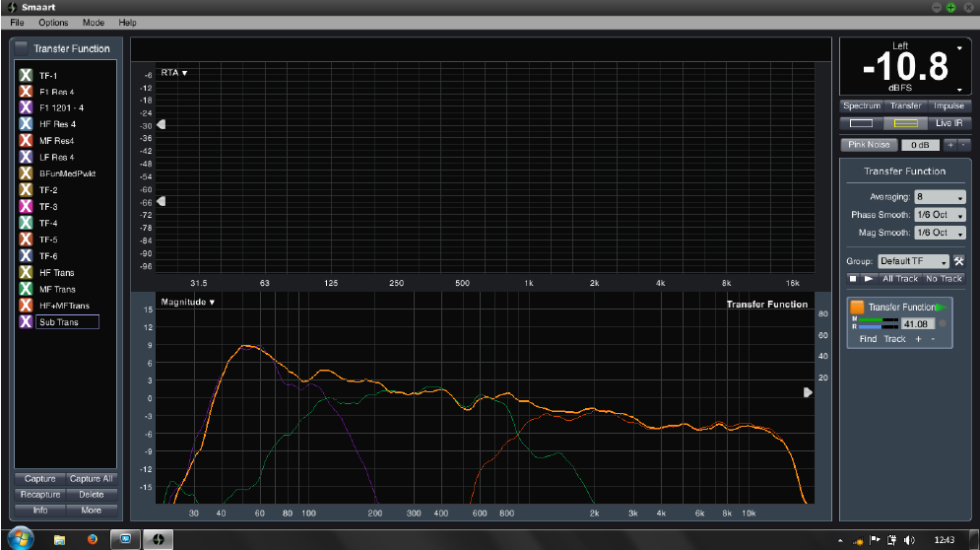Start all measurements with the play arrow
The width and height of the screenshot is (980, 550).
[x=869, y=279]
